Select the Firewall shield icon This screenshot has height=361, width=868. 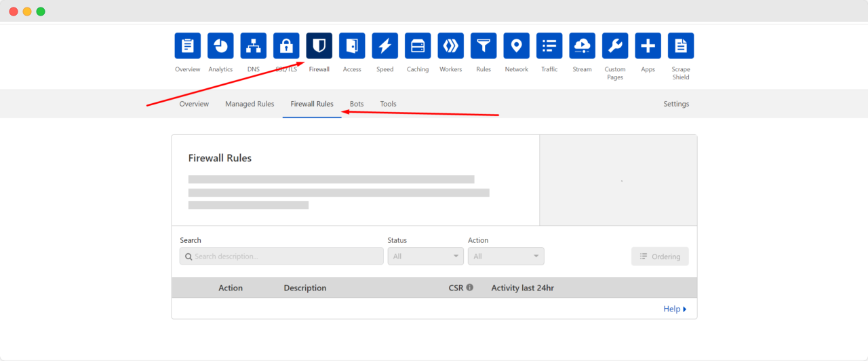[319, 45]
